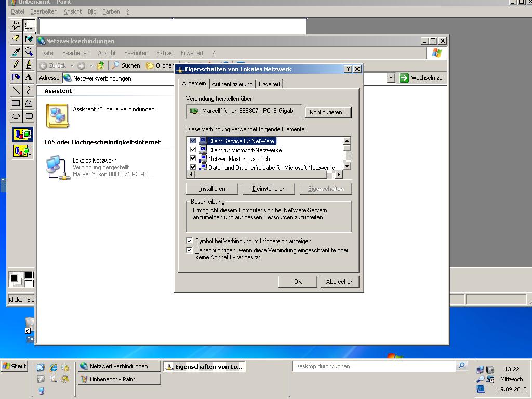Pick the Line tool in Paint
This screenshot has width=532, height=399.
coord(16,90)
